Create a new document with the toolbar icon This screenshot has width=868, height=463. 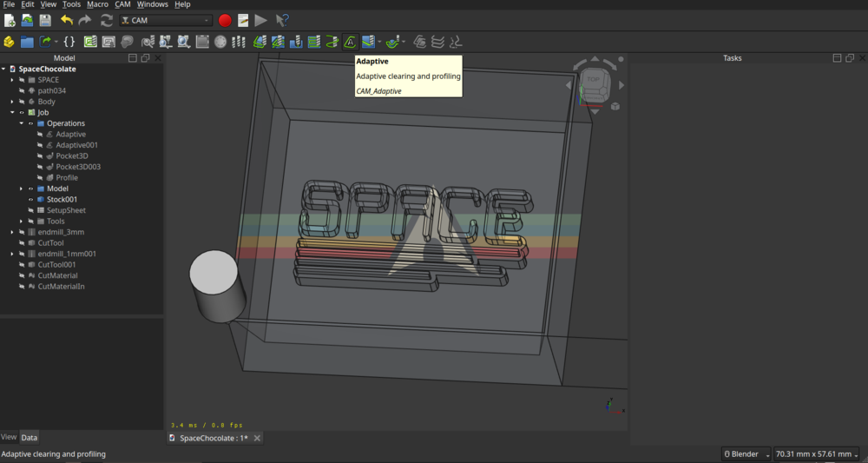10,21
